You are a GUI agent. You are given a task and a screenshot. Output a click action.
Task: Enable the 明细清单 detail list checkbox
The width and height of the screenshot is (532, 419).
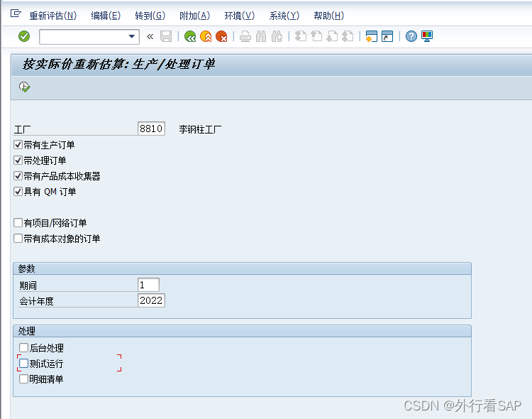(23, 379)
